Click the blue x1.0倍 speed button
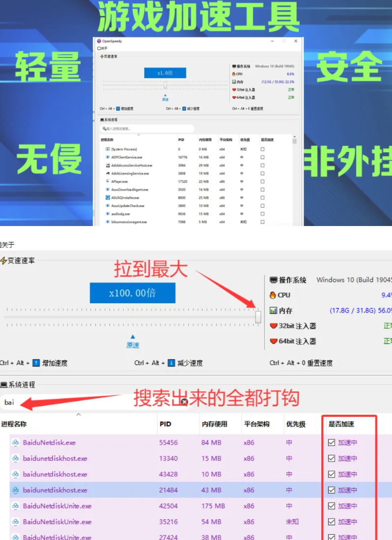The height and width of the screenshot is (540, 392). pos(165,73)
